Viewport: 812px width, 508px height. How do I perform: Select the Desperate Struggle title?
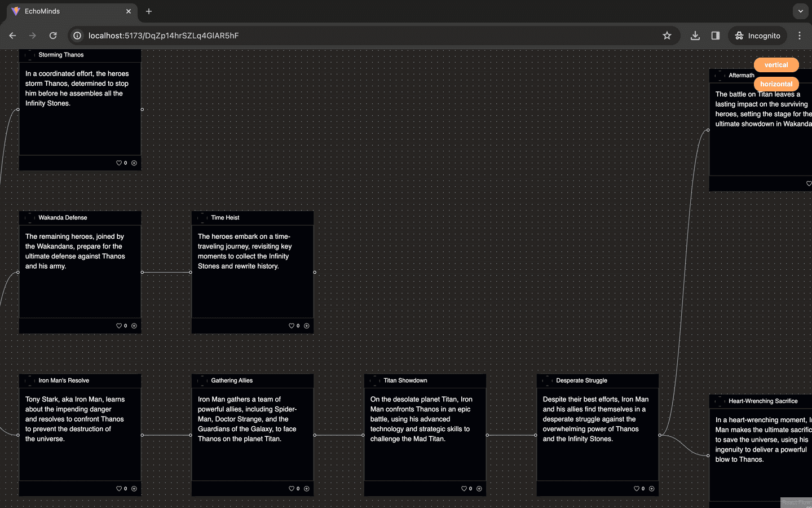pyautogui.click(x=581, y=380)
